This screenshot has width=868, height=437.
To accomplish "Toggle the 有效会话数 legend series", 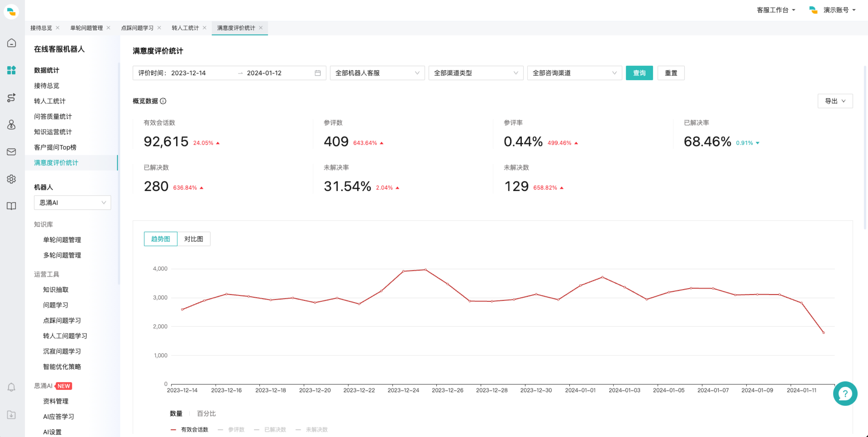I will [190, 430].
